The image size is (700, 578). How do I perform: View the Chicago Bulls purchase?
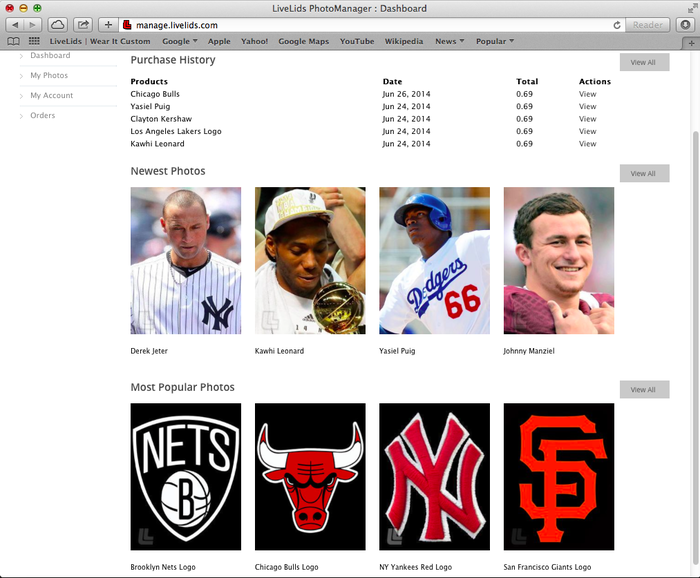588,94
